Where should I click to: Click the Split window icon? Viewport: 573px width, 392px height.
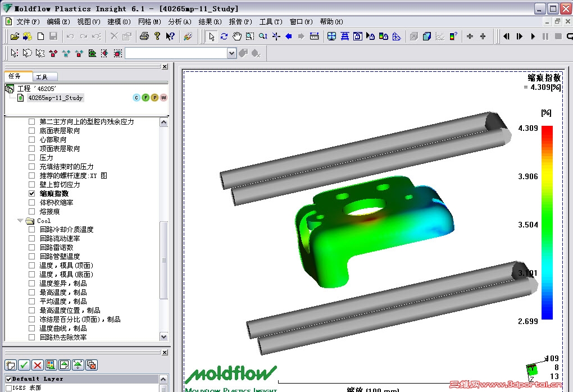coord(344,36)
